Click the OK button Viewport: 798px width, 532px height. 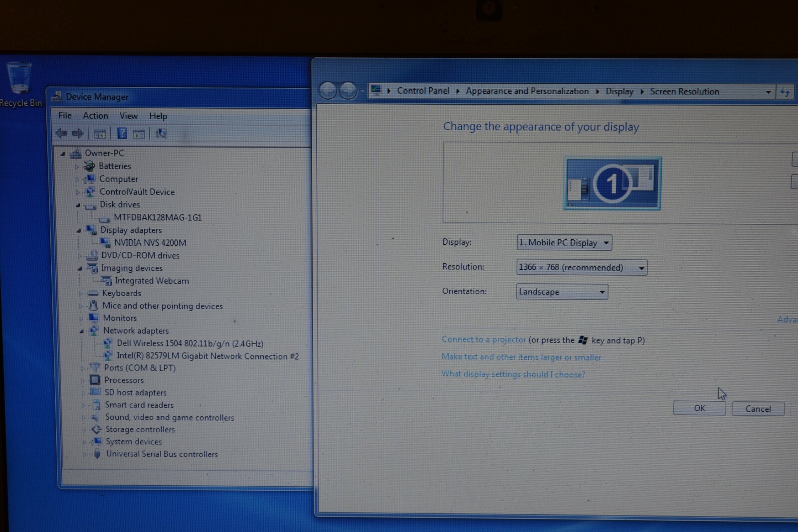[699, 408]
